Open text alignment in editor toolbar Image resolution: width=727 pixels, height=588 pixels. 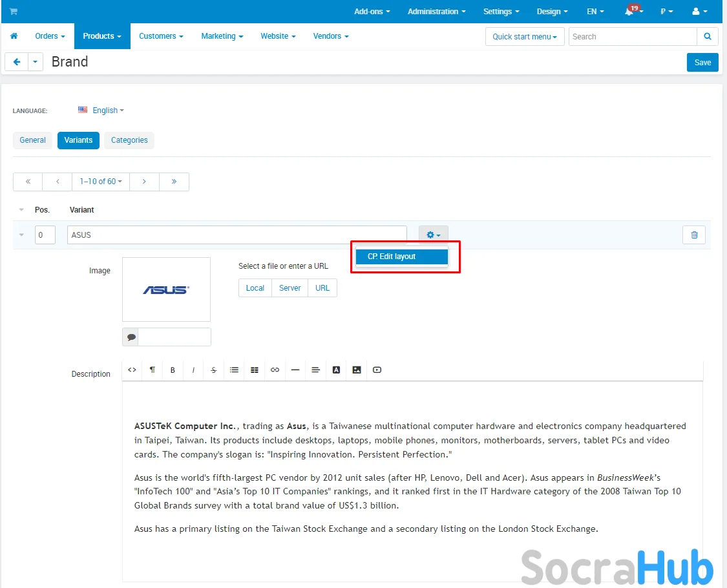tap(316, 370)
